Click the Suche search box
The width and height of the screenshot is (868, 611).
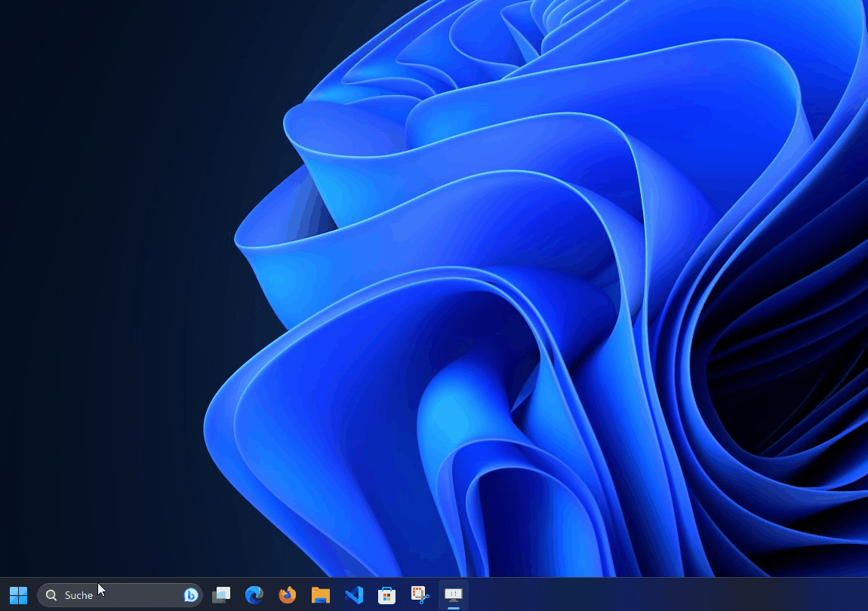[119, 595]
